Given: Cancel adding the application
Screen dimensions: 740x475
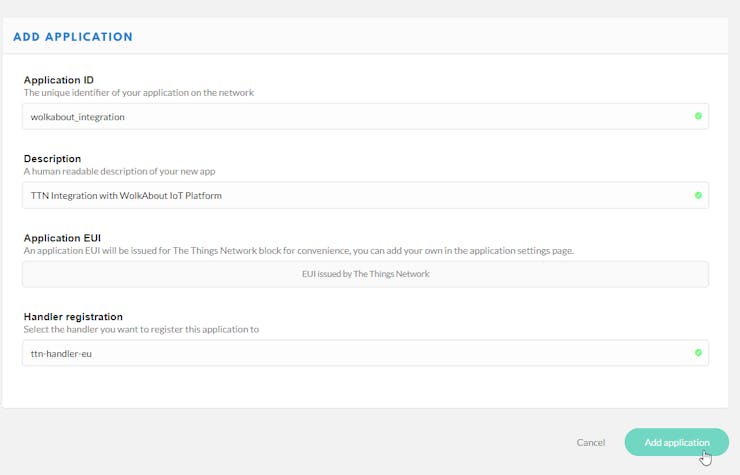Looking at the screenshot, I should click(590, 442).
